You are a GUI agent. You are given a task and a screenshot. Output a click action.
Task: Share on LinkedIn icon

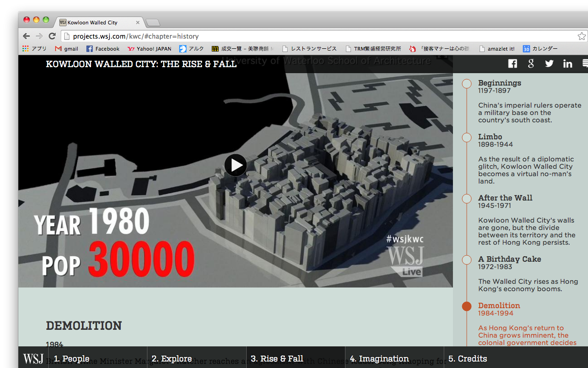(x=568, y=63)
